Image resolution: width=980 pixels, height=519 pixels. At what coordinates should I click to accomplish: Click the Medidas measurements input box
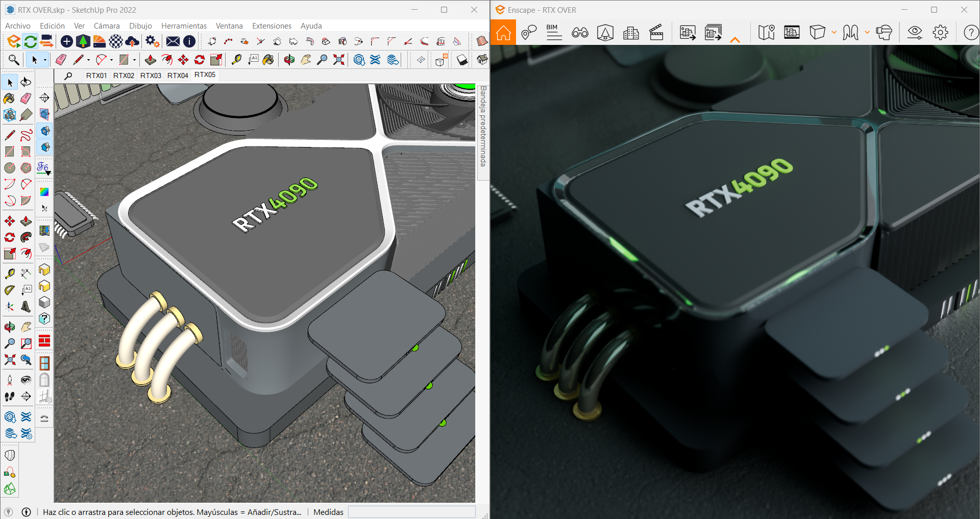tap(411, 512)
